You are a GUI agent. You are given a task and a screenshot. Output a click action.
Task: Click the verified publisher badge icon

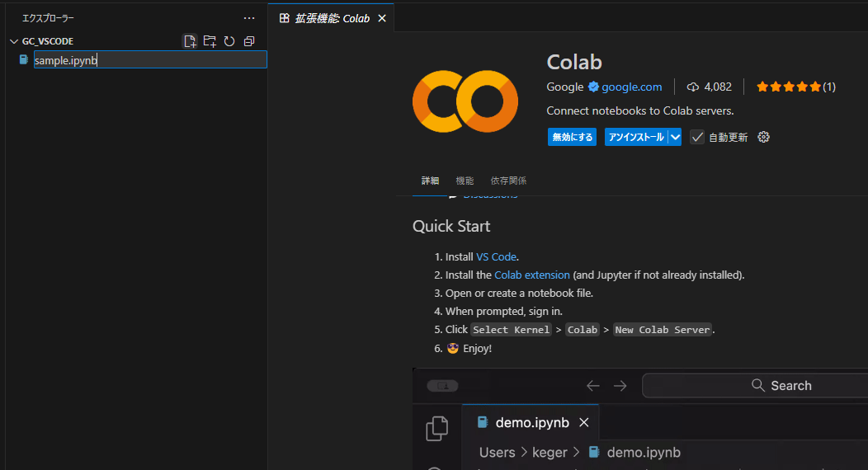pyautogui.click(x=593, y=87)
